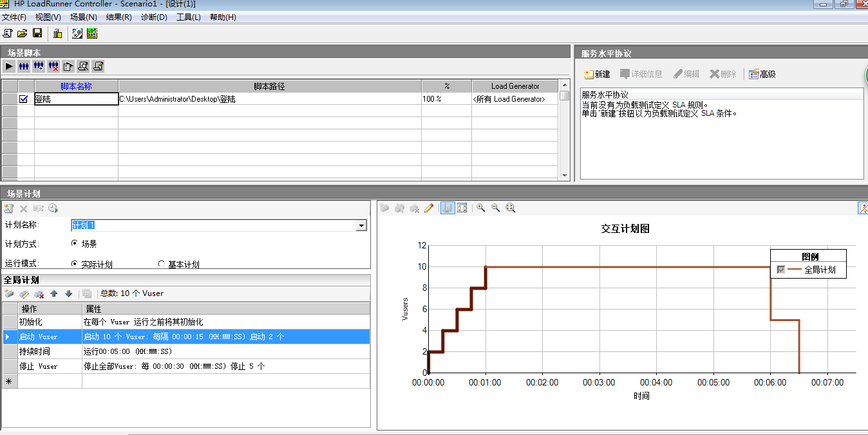The height and width of the screenshot is (435, 868).
Task: Open the 文件(F) menu
Action: pos(14,17)
